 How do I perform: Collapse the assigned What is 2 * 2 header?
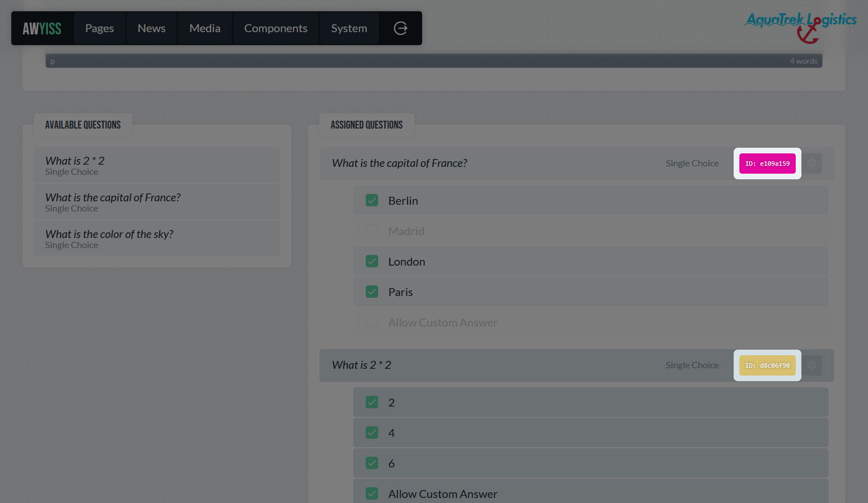(480, 365)
